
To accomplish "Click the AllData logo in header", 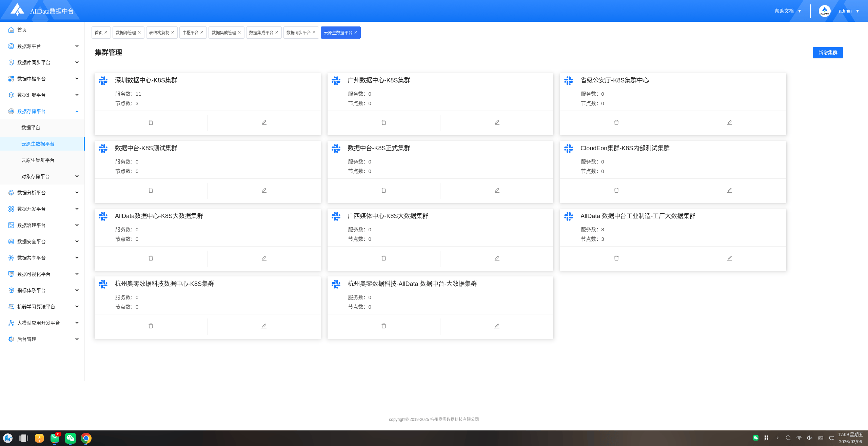I will click(18, 10).
